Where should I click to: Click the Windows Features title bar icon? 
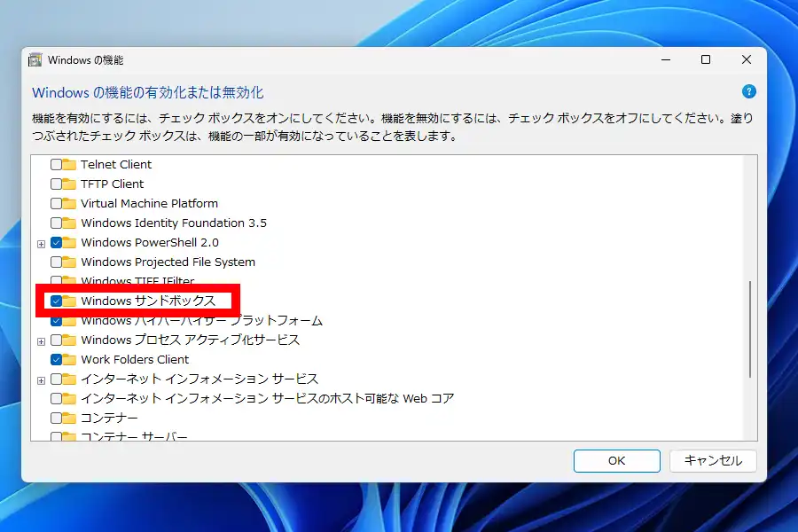pos(35,60)
